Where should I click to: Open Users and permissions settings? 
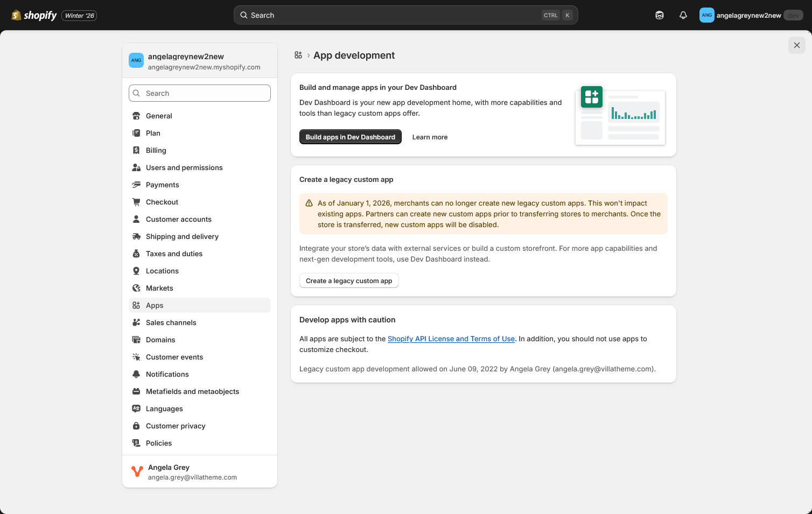[x=184, y=167]
